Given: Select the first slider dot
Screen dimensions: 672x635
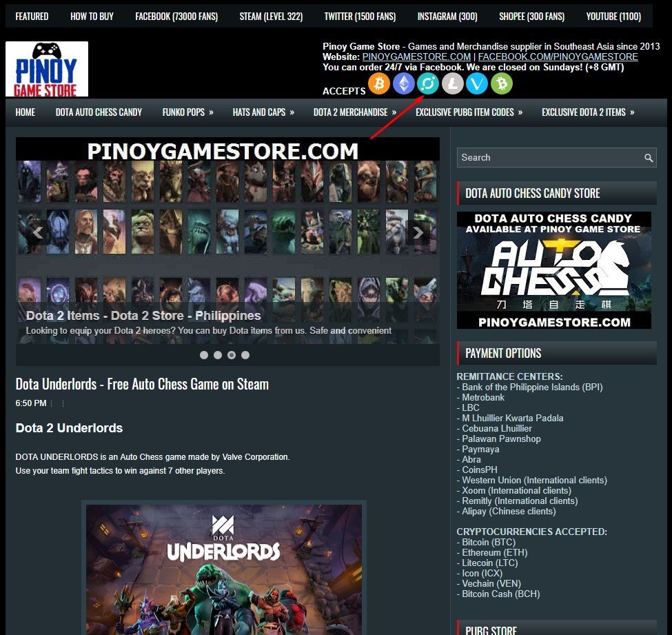Looking at the screenshot, I should tap(204, 355).
